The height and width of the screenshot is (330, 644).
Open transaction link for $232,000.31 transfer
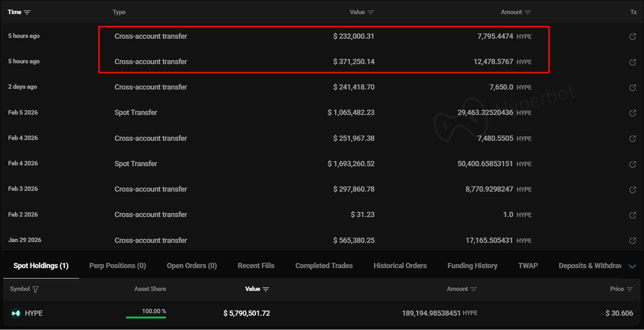[632, 37]
